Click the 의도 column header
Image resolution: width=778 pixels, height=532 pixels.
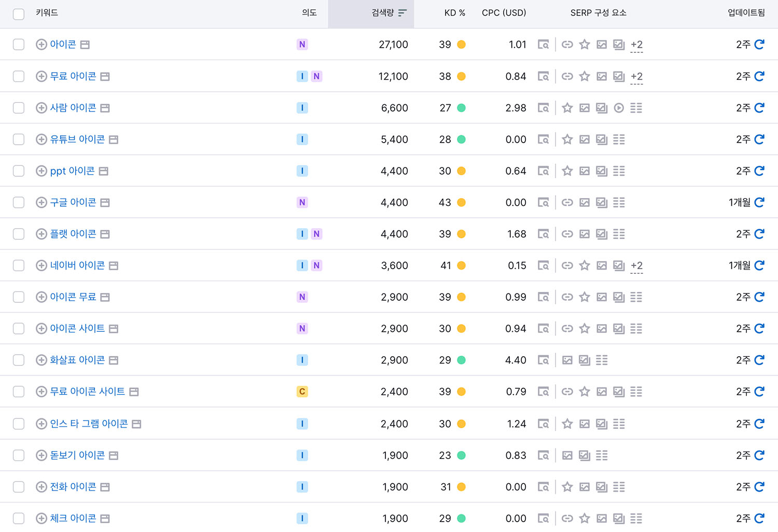tap(309, 13)
